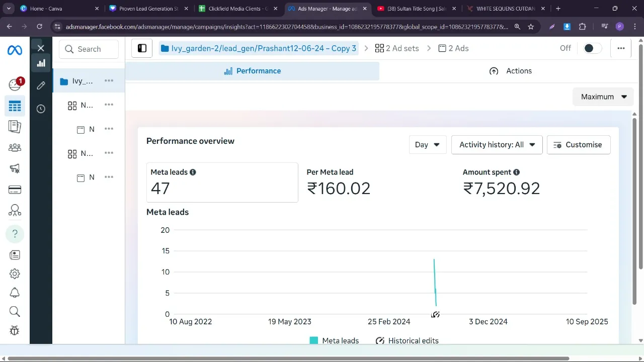Toggle the side panel layout button

tap(142, 48)
